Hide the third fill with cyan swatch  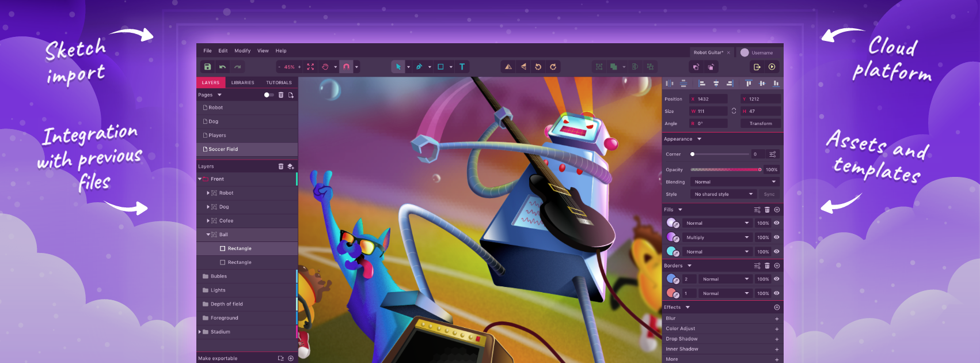tap(777, 252)
